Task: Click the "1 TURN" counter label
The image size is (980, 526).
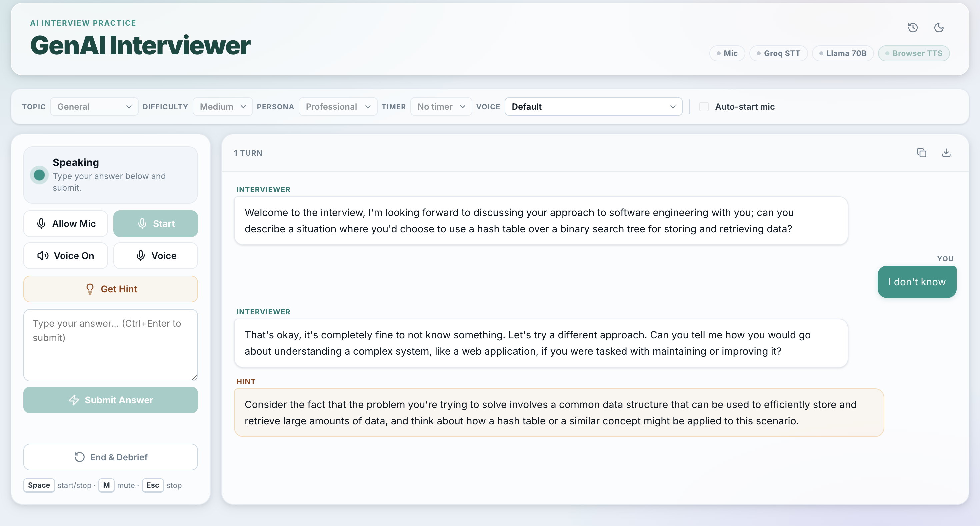Action: [248, 153]
